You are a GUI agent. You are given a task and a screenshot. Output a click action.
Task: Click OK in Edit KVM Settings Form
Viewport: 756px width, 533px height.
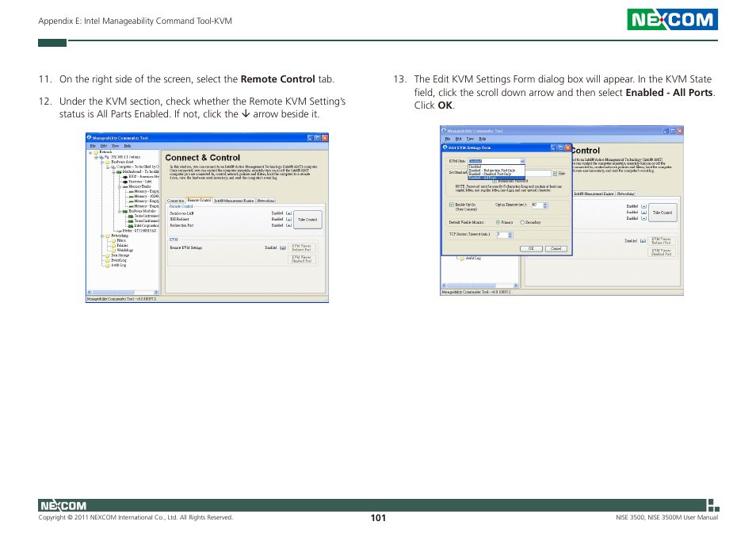coord(531,248)
